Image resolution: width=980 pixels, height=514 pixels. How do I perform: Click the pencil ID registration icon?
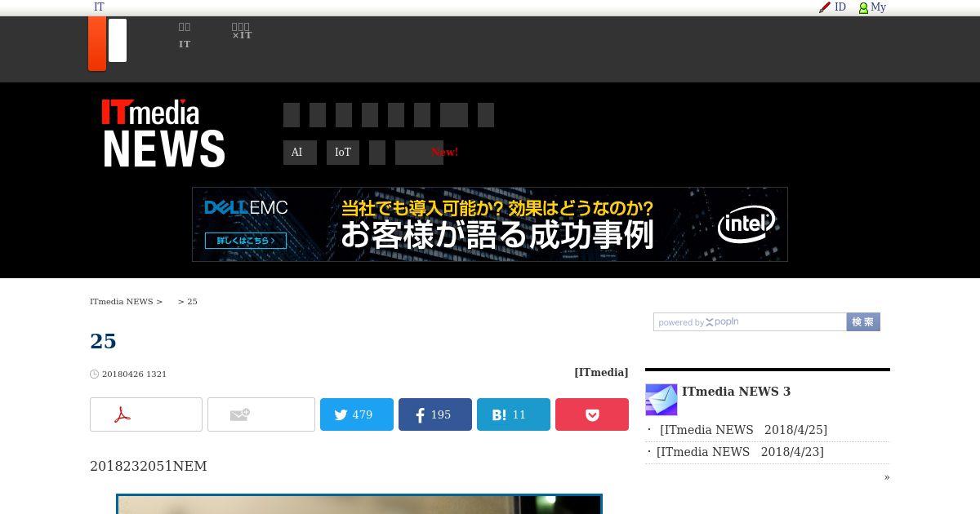point(825,7)
